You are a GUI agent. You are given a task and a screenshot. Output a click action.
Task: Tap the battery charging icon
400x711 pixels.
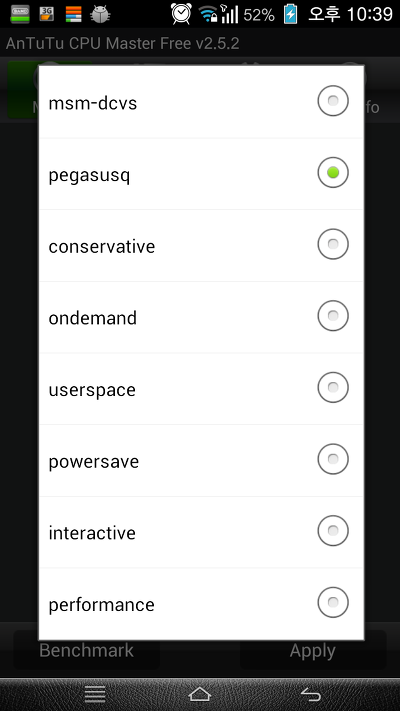290,14
